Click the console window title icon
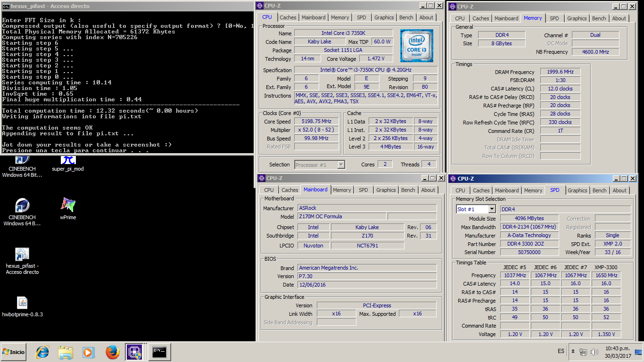The height and width of the screenshot is (362, 644). pyautogui.click(x=6, y=6)
